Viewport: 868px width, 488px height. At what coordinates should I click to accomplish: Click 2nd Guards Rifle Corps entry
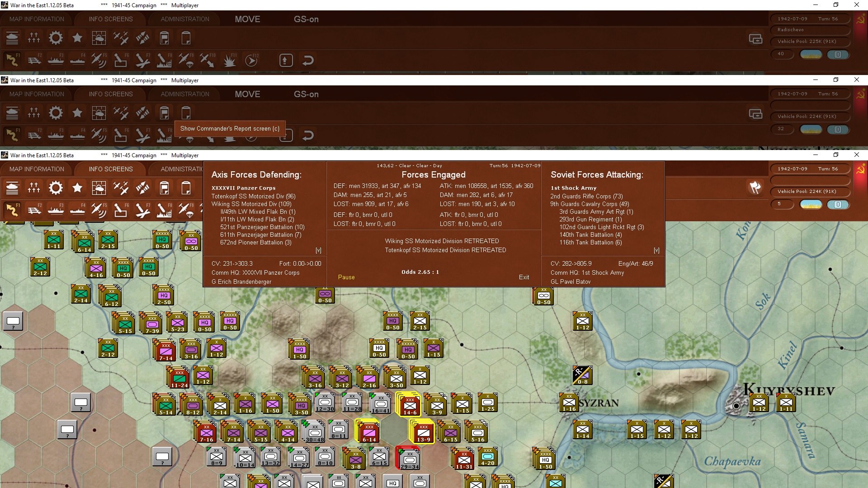(x=586, y=196)
